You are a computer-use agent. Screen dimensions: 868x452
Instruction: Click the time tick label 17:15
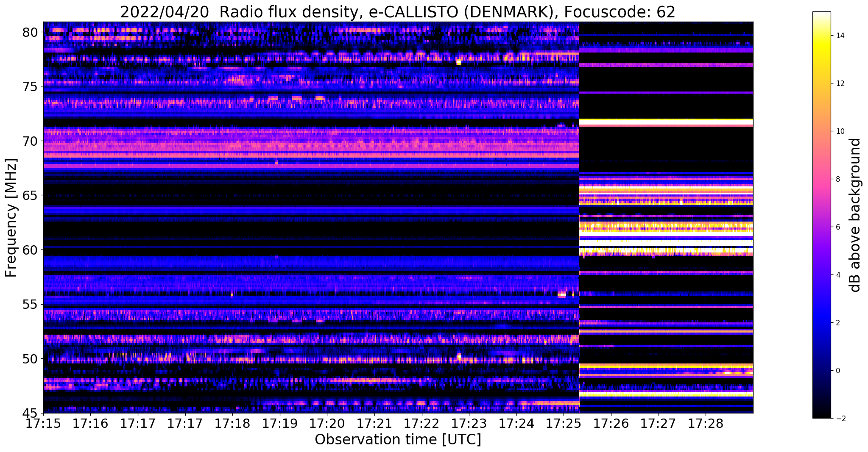pyautogui.click(x=43, y=424)
